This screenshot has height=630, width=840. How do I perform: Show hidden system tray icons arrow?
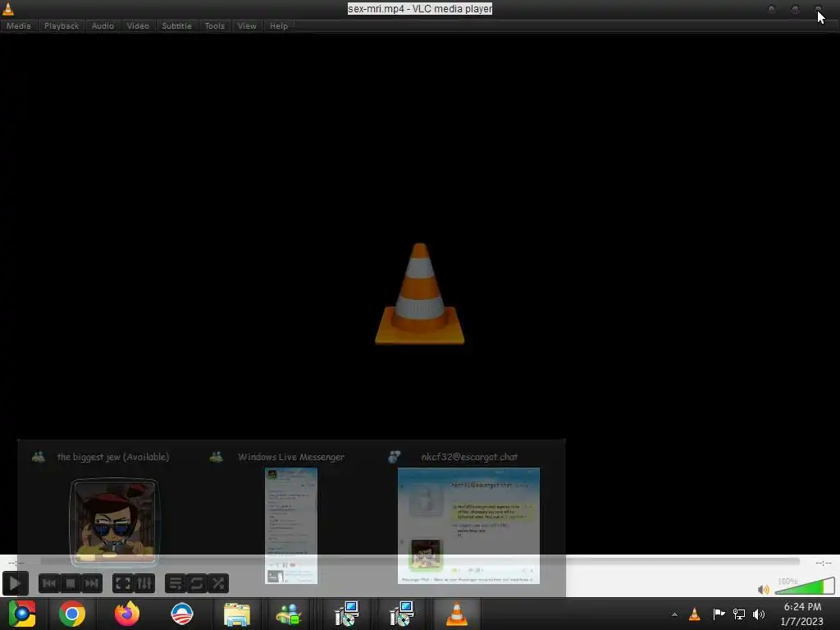click(674, 614)
